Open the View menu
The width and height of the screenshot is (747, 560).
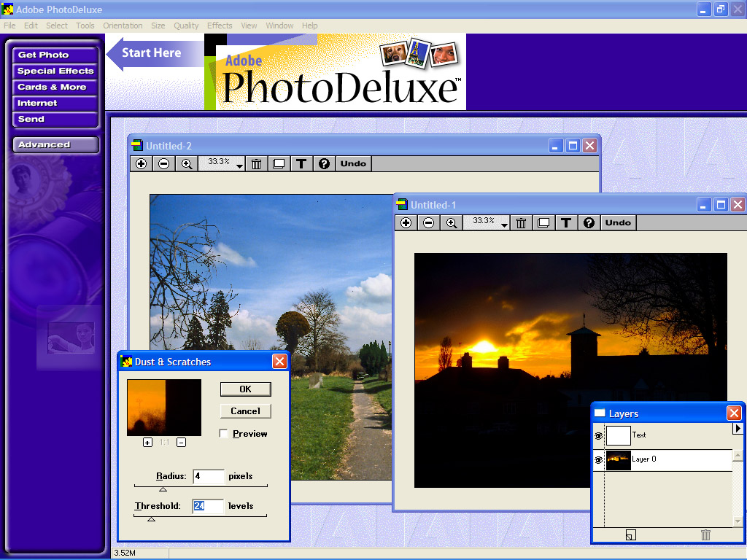coord(249,26)
